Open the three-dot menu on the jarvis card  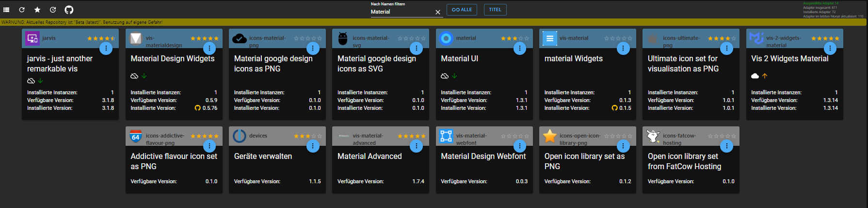point(106,48)
